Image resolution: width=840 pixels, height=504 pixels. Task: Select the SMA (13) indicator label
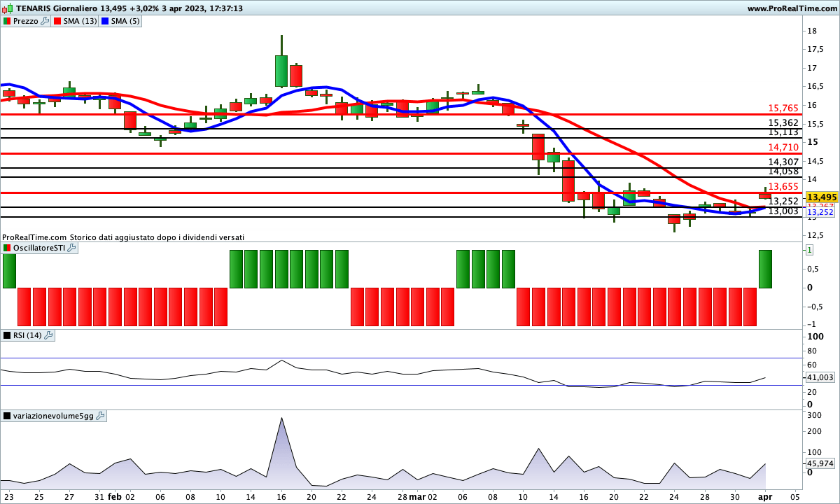[x=80, y=21]
